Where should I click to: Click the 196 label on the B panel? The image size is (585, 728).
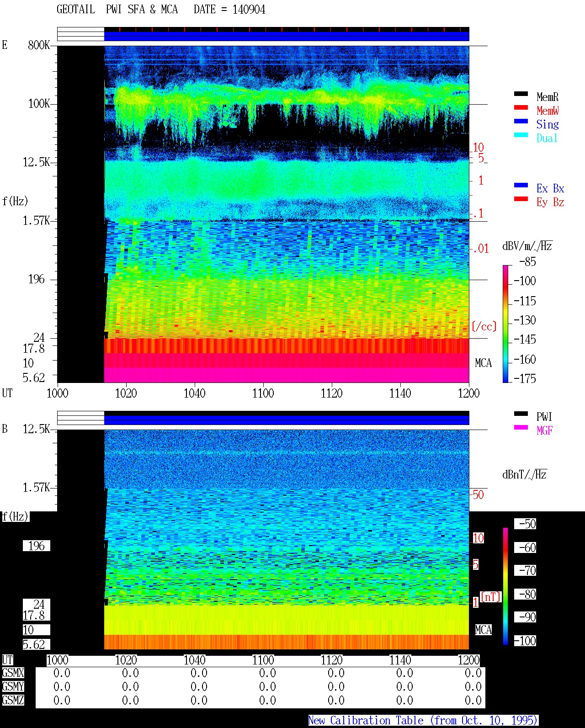[37, 546]
